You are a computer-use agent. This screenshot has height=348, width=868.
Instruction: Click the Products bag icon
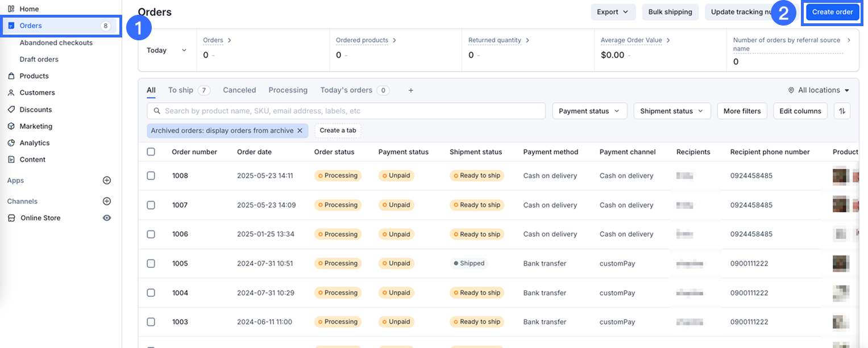coord(11,76)
